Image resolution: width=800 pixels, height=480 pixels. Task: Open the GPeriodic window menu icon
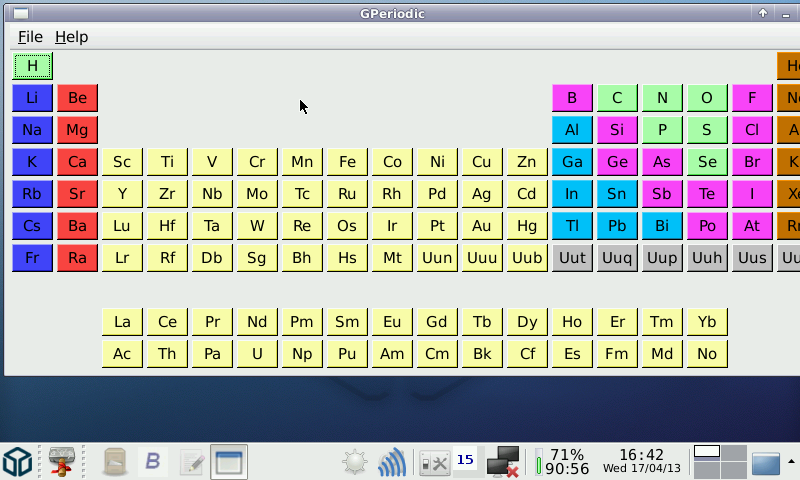tap(21, 14)
